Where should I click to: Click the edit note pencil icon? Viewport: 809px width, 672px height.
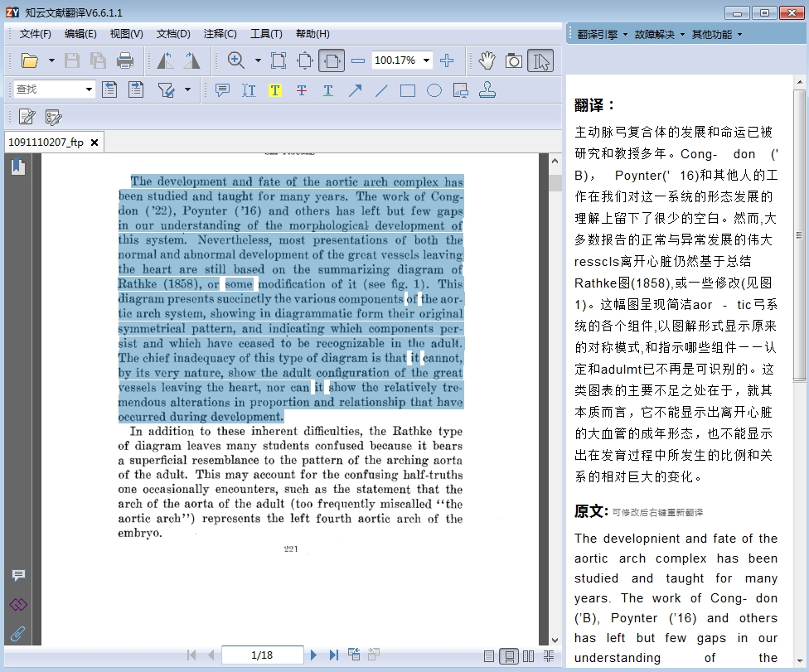27,117
